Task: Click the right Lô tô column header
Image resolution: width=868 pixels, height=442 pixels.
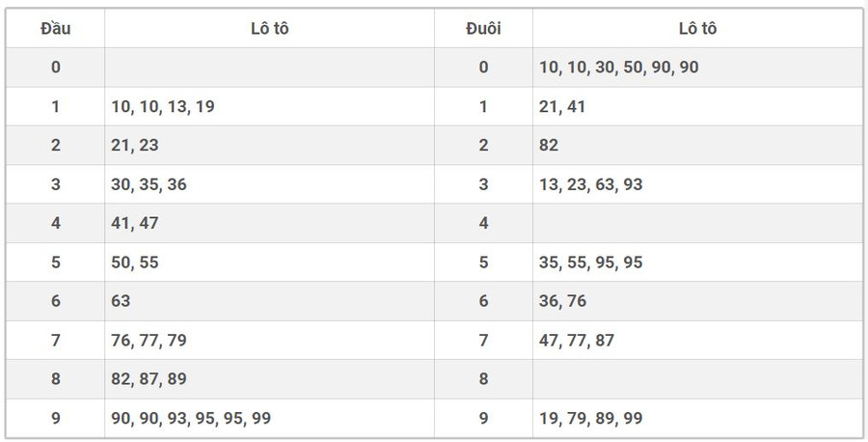Action: click(696, 28)
